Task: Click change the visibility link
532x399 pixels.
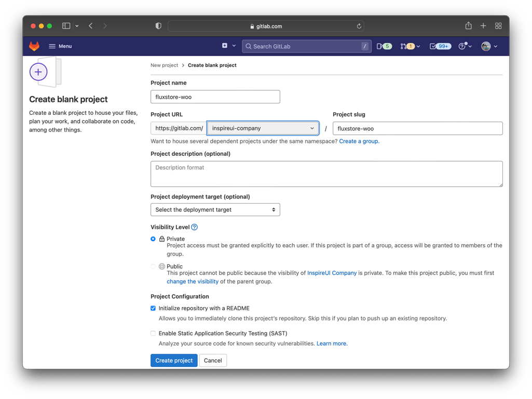Action: tap(193, 282)
